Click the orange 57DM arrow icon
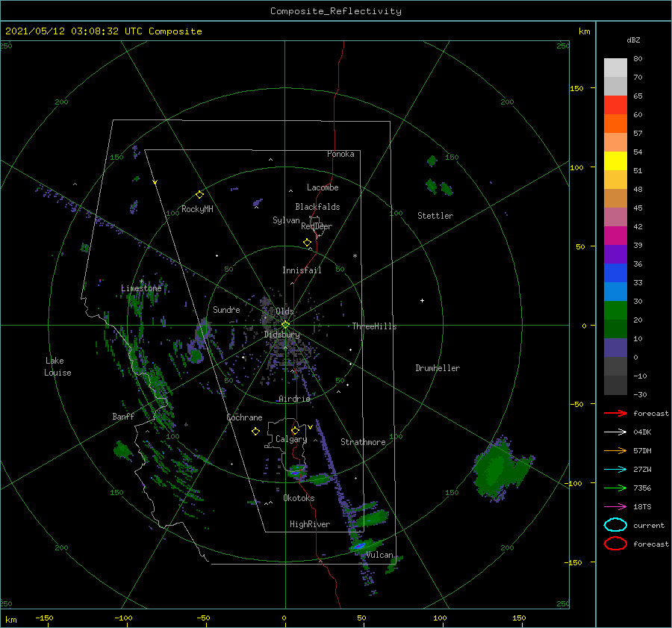The height and width of the screenshot is (628, 672). 615,450
